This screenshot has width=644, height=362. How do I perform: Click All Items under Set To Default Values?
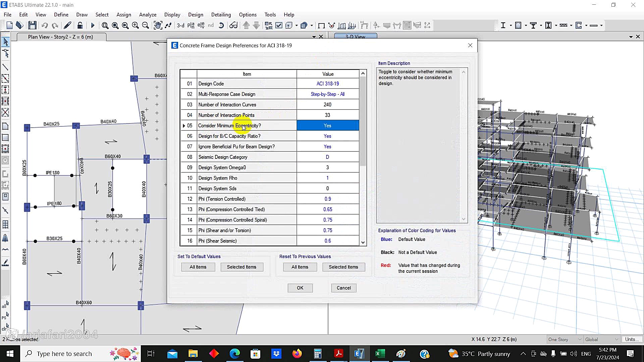pos(198,267)
